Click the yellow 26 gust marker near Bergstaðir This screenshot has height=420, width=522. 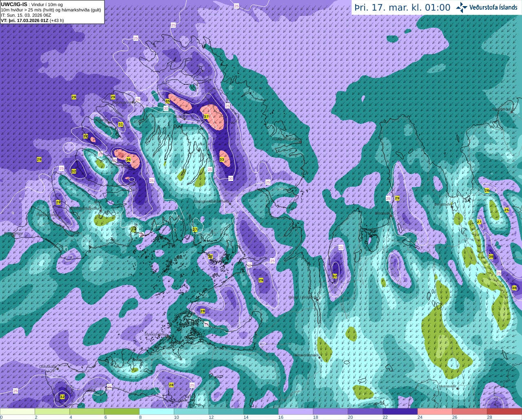487,190
